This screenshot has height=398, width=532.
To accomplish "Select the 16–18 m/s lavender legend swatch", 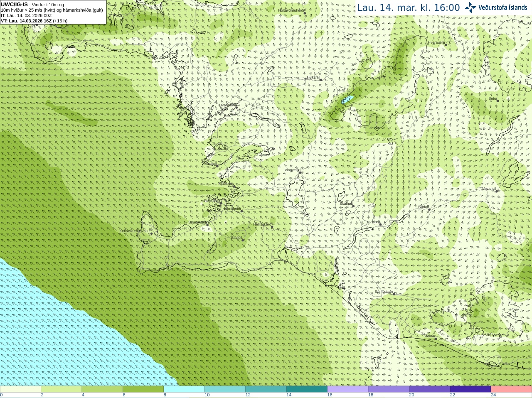I will tap(348, 389).
